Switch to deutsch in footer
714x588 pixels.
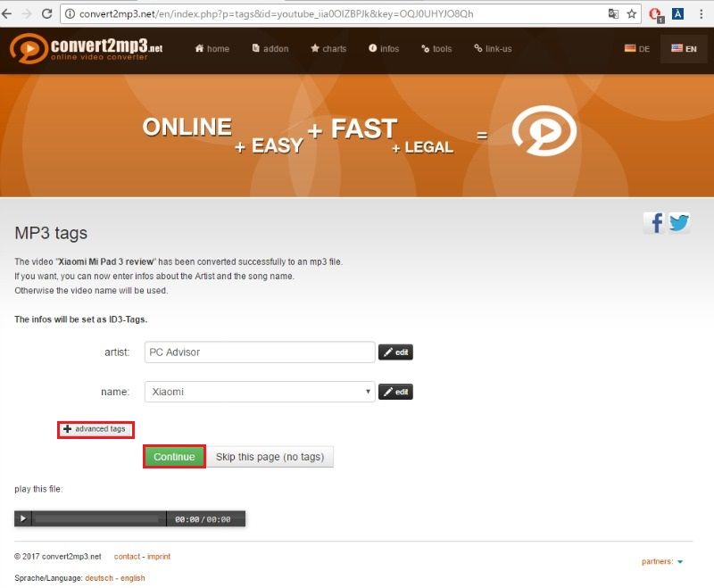click(99, 578)
